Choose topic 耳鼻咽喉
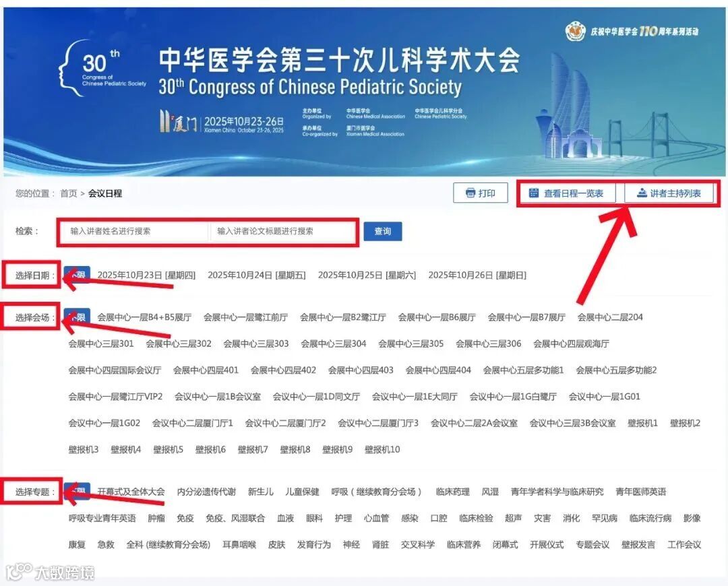Viewport: 728px width, 586px height. [x=239, y=545]
